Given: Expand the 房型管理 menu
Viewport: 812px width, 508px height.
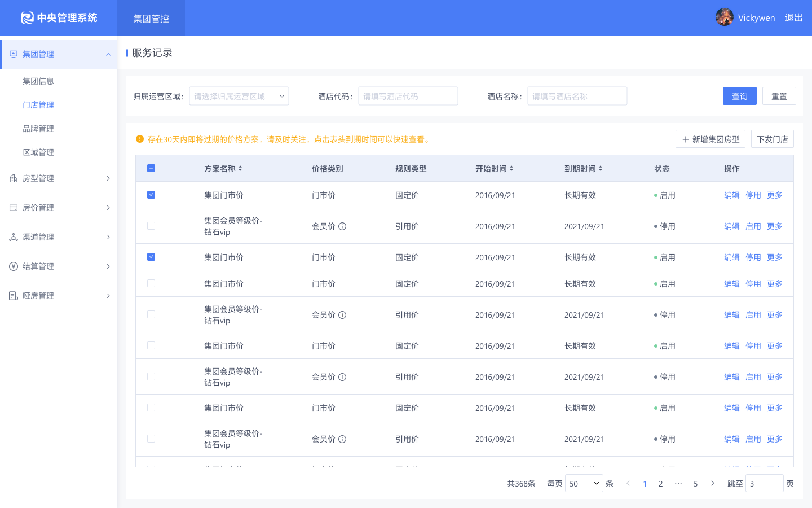Looking at the screenshot, I should pos(108,178).
